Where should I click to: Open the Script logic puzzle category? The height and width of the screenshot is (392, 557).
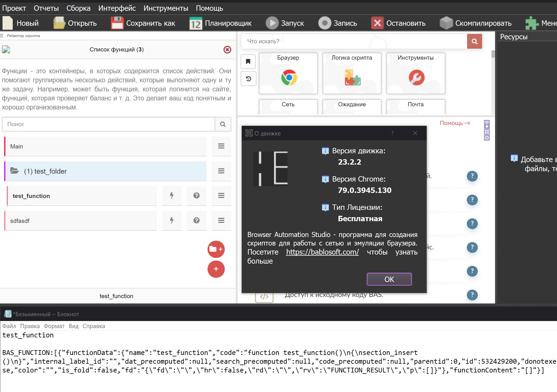[352, 74]
